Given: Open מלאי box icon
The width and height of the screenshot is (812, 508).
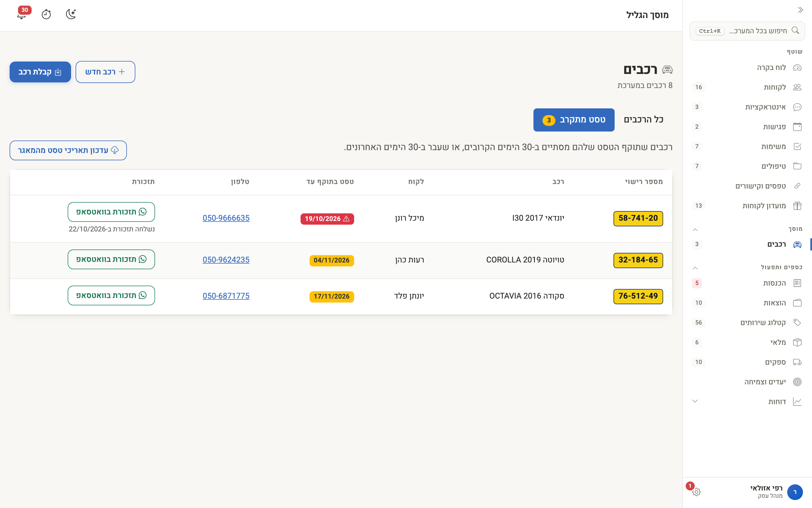Looking at the screenshot, I should (x=797, y=342).
